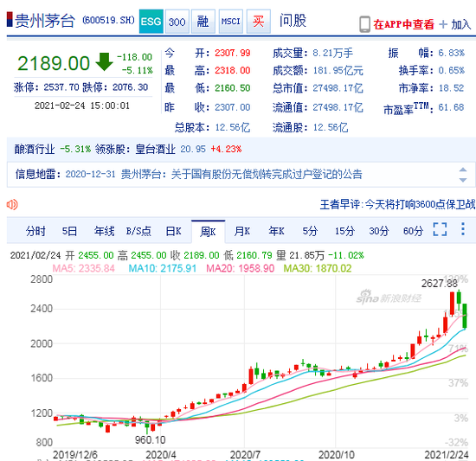Click the 2021/2/24 date axis label
This screenshot has height=461, width=476.
(447, 455)
